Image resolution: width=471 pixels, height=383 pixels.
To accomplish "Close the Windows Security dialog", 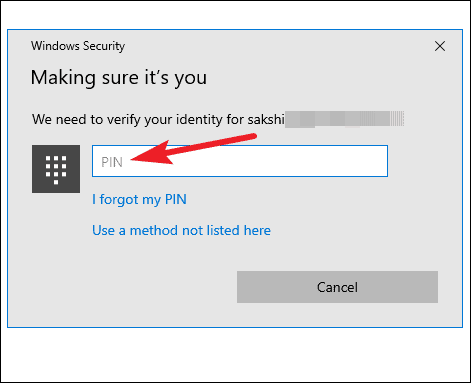I will click(440, 46).
